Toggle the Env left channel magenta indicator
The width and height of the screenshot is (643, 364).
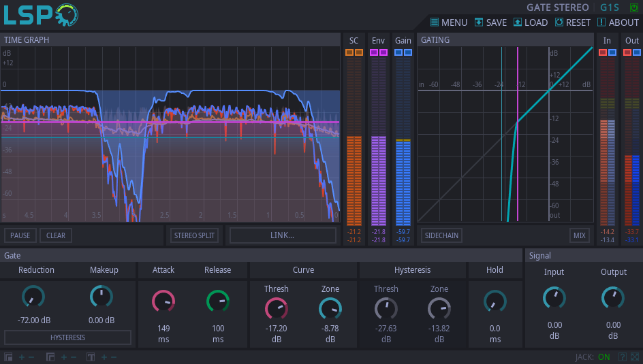(374, 52)
